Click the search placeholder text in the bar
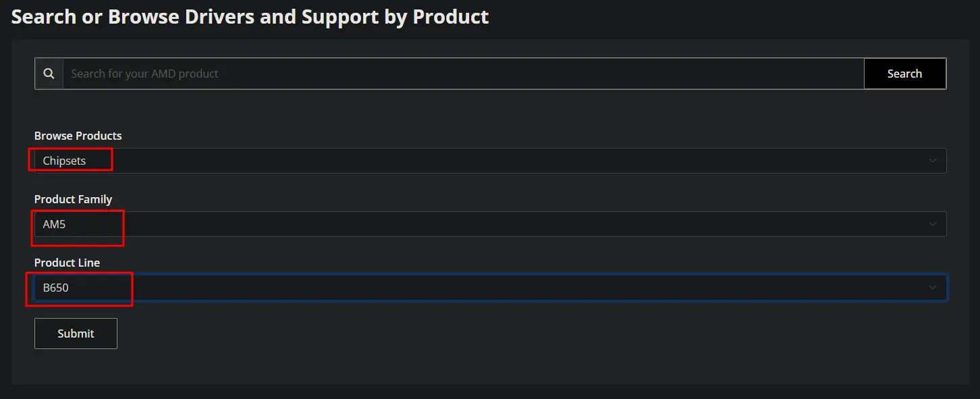Image resolution: width=980 pixels, height=399 pixels. [x=144, y=74]
